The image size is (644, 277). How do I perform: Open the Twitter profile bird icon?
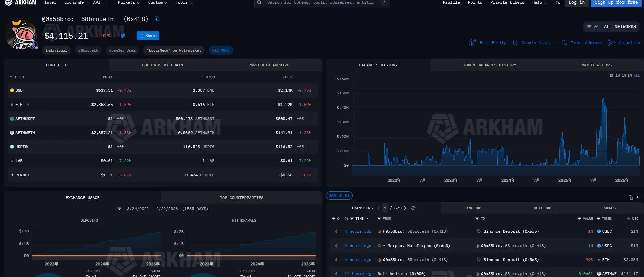tap(123, 36)
